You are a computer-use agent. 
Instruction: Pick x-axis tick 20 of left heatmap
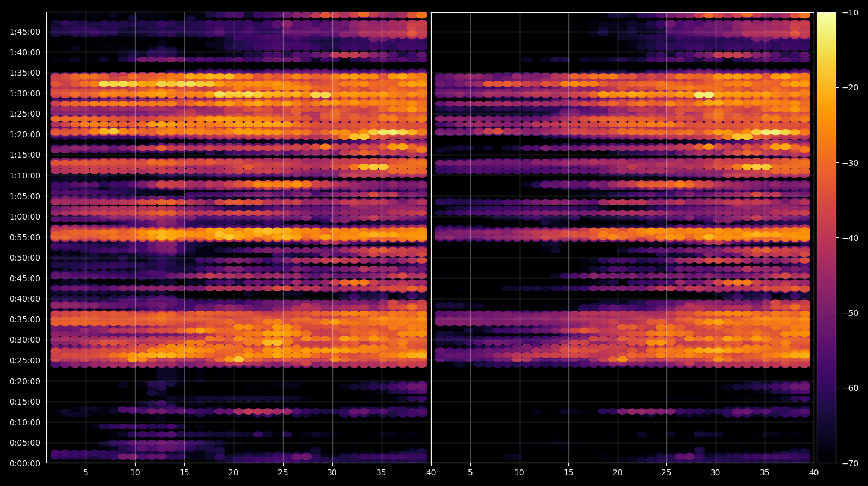tap(234, 473)
